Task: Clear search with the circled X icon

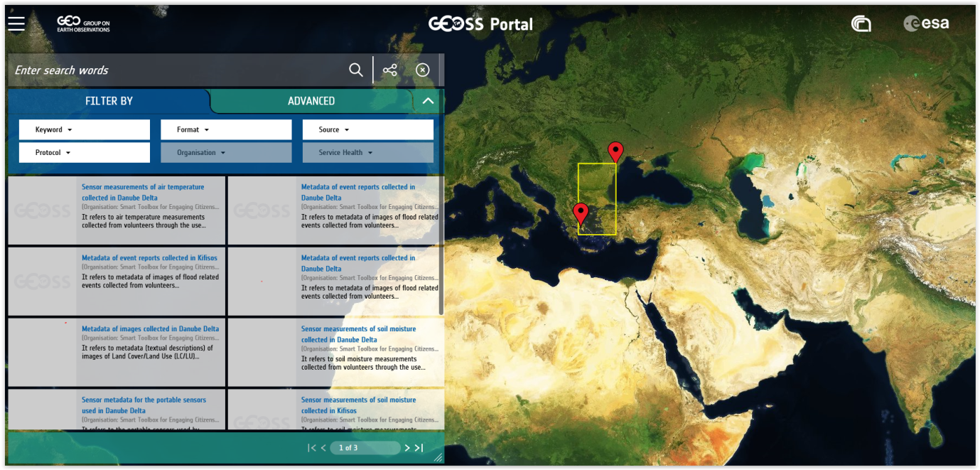Action: 423,70
